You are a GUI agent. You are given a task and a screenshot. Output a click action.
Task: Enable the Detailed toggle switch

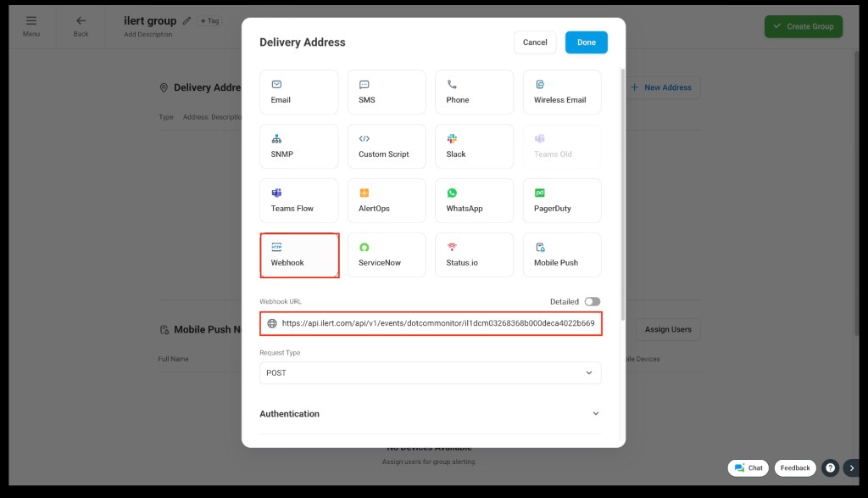(x=592, y=301)
